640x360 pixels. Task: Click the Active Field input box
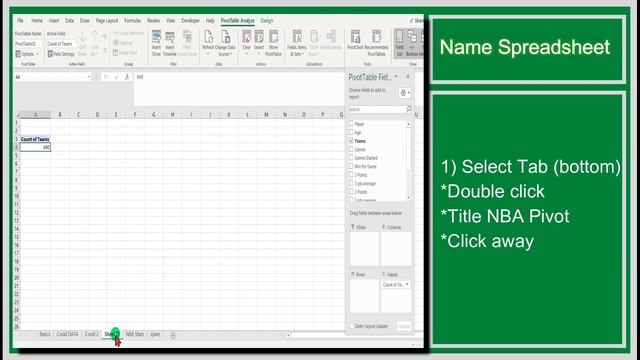[61, 44]
